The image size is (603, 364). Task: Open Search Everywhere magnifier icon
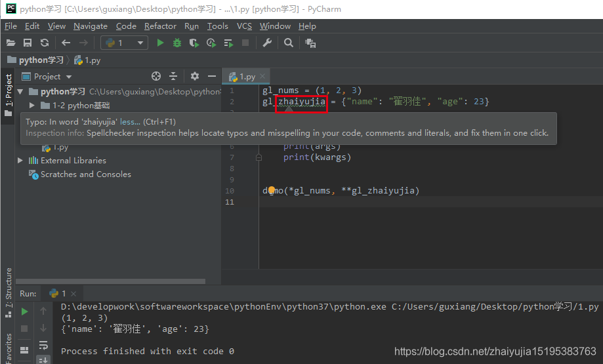tap(289, 43)
